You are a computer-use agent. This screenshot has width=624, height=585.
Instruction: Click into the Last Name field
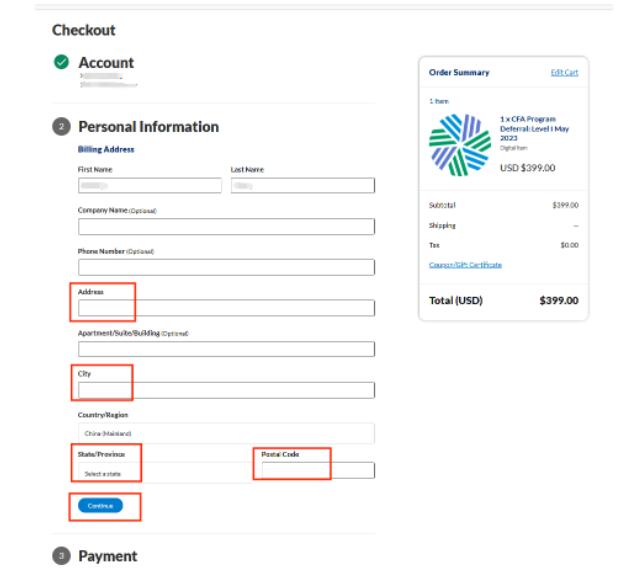[302, 186]
